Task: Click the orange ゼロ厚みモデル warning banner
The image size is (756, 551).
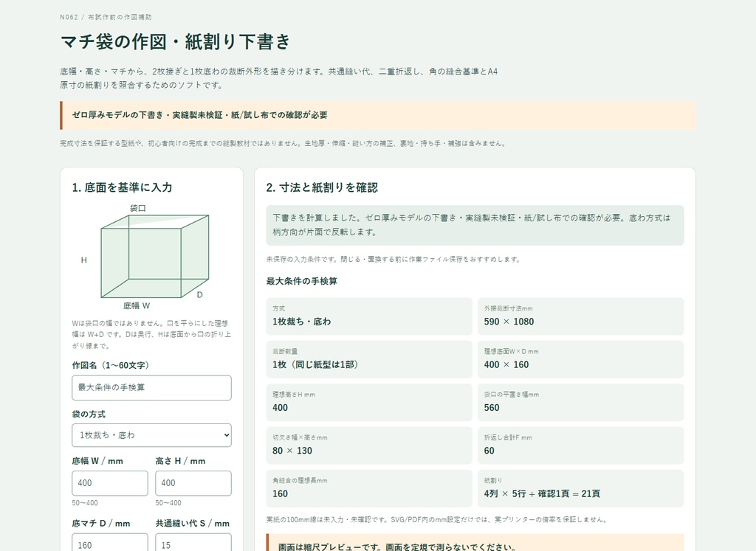Action: pyautogui.click(x=377, y=115)
